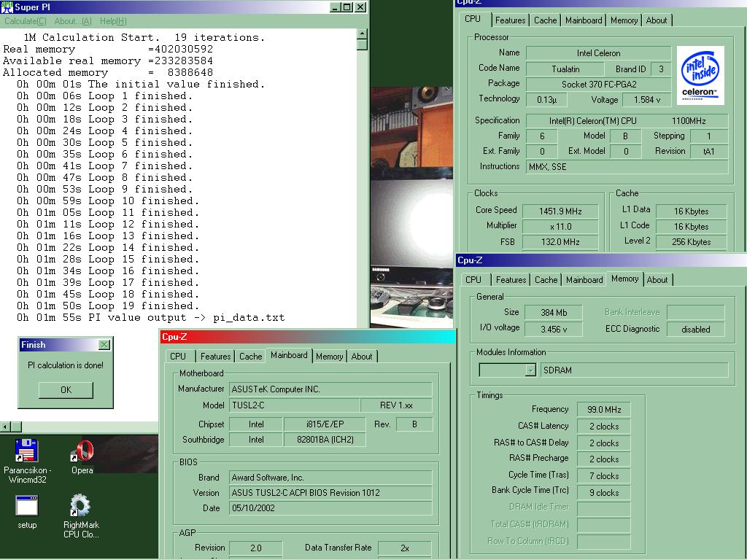Click the Bank Cycle Time value 9 clocks
This screenshot has height=560, width=747.
(603, 492)
